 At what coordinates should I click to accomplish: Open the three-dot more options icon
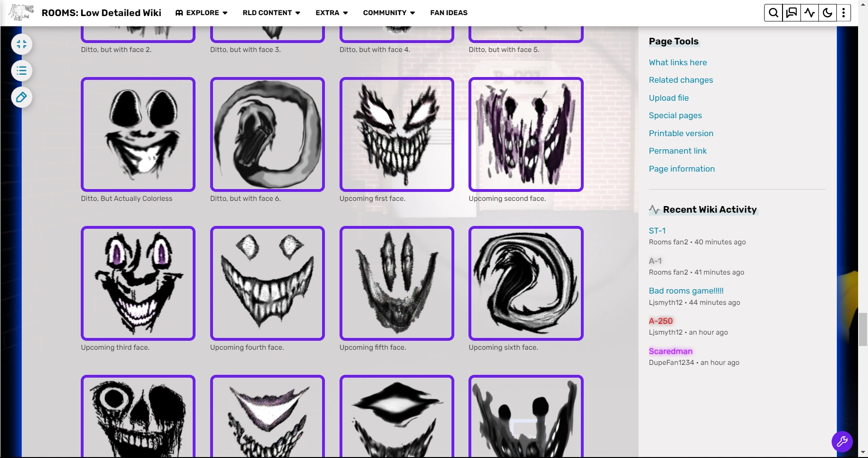[843, 13]
